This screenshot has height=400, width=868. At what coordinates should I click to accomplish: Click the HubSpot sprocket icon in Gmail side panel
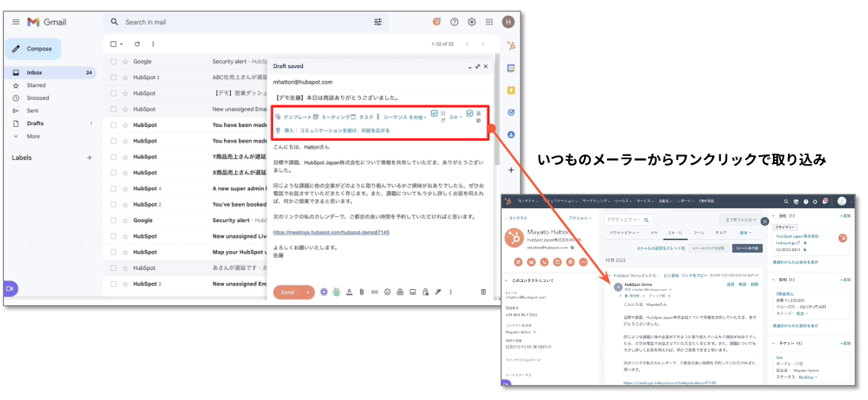point(511,46)
